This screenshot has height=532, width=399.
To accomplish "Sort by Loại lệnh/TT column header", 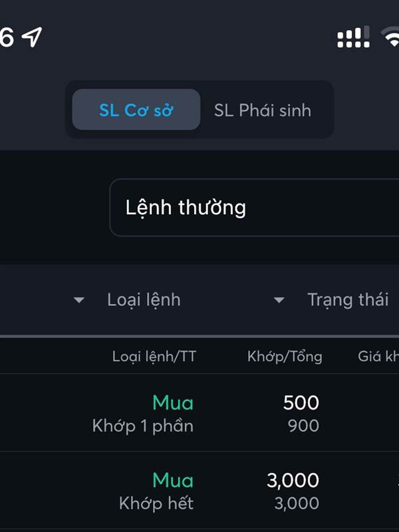I will [x=154, y=356].
